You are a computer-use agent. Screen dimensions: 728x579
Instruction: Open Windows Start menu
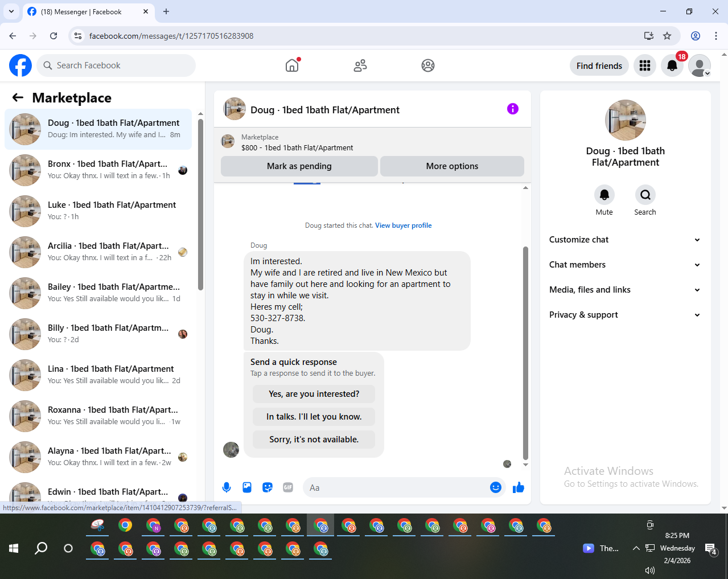pos(14,548)
